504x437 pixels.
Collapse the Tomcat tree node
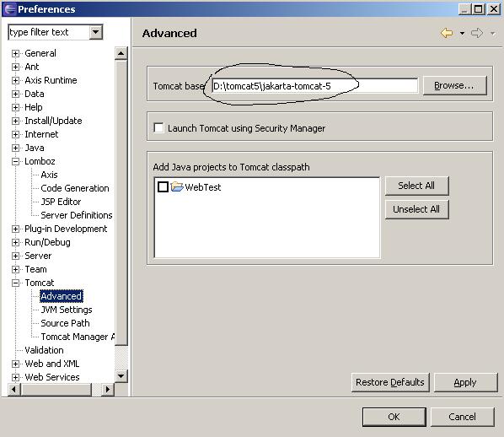point(15,283)
